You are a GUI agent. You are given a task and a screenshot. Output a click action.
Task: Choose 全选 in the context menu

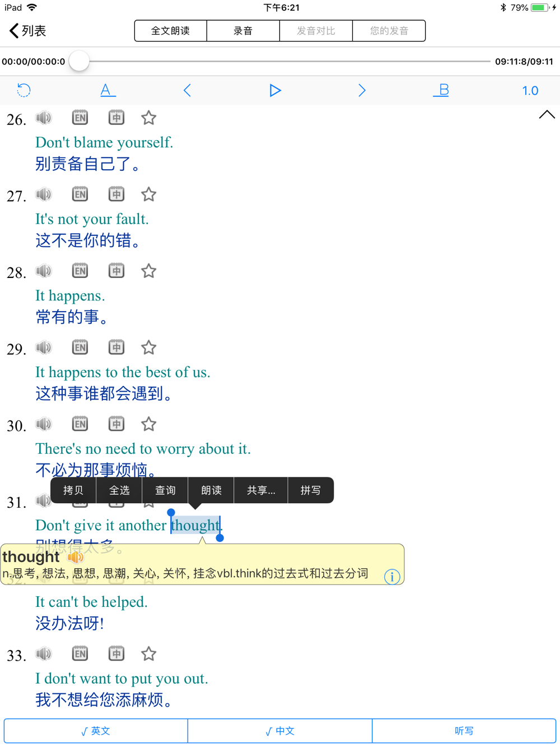119,490
